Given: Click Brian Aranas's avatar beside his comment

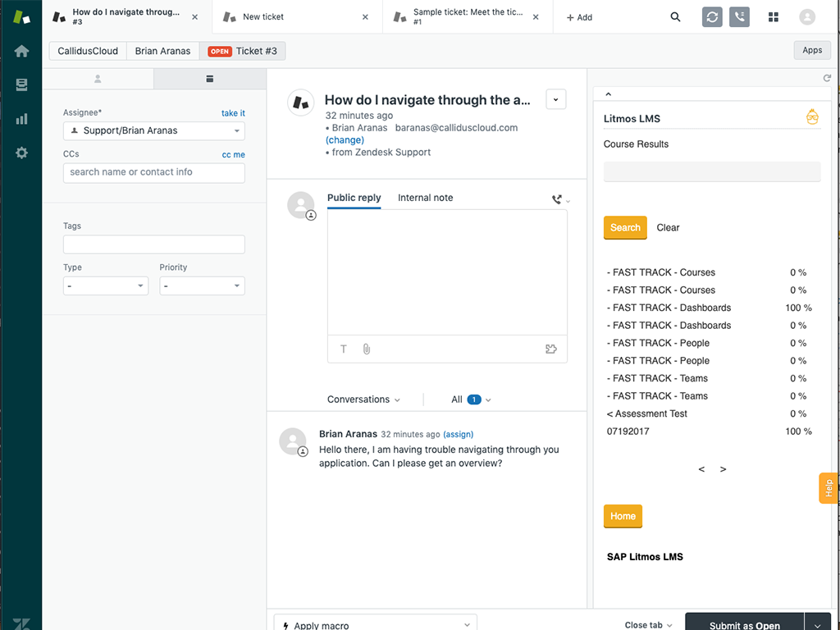Looking at the screenshot, I should (293, 441).
